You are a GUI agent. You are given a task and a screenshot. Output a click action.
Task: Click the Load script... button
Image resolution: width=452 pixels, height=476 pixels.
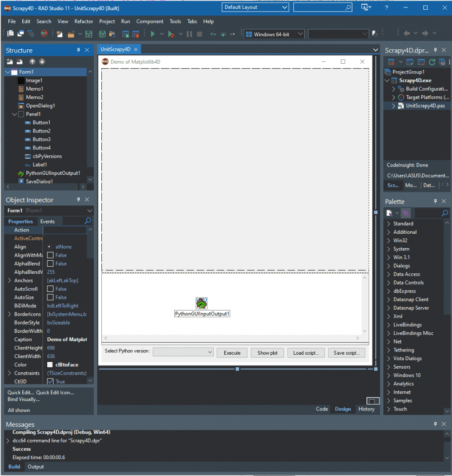pos(306,353)
